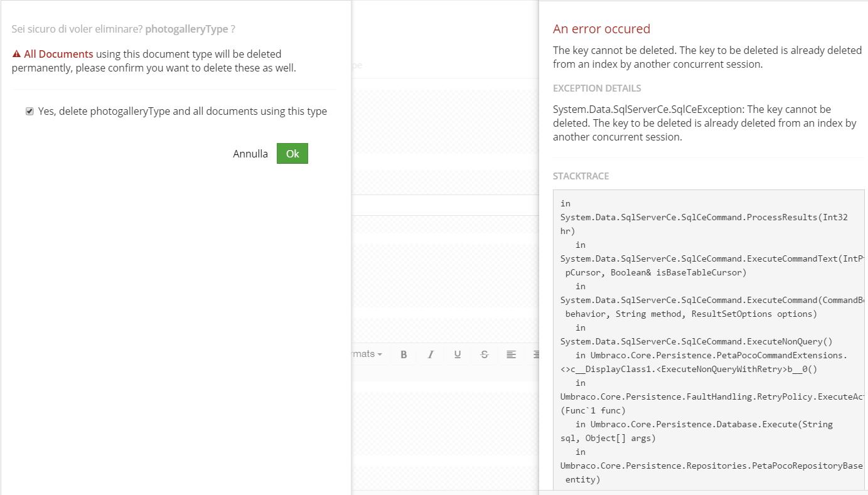Click the bold photogalleryType name in the prompt

(186, 29)
